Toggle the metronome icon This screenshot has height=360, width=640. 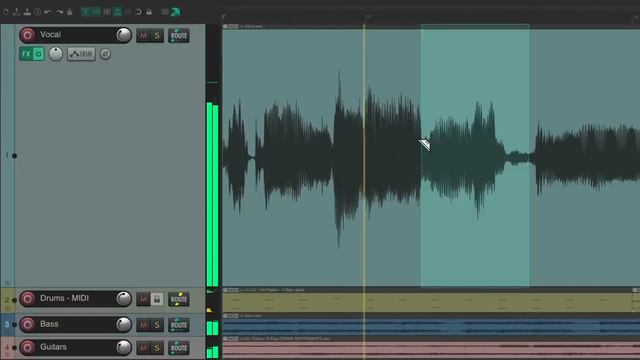[69, 12]
